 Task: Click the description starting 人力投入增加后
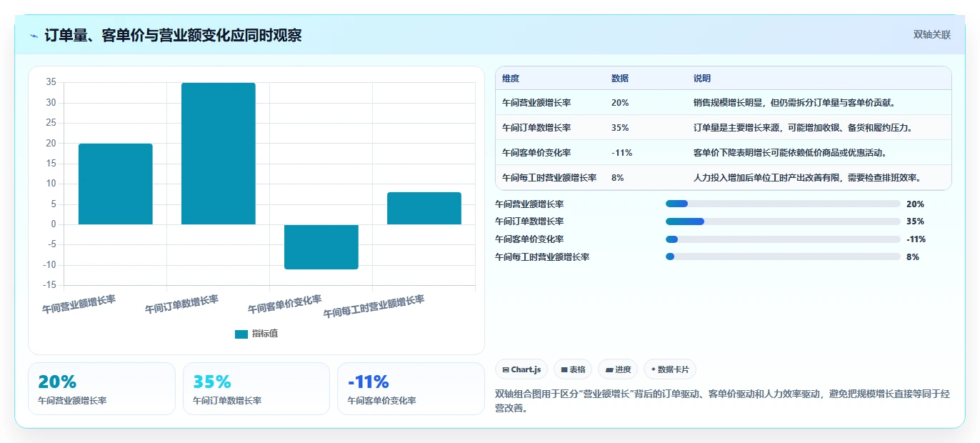(807, 178)
